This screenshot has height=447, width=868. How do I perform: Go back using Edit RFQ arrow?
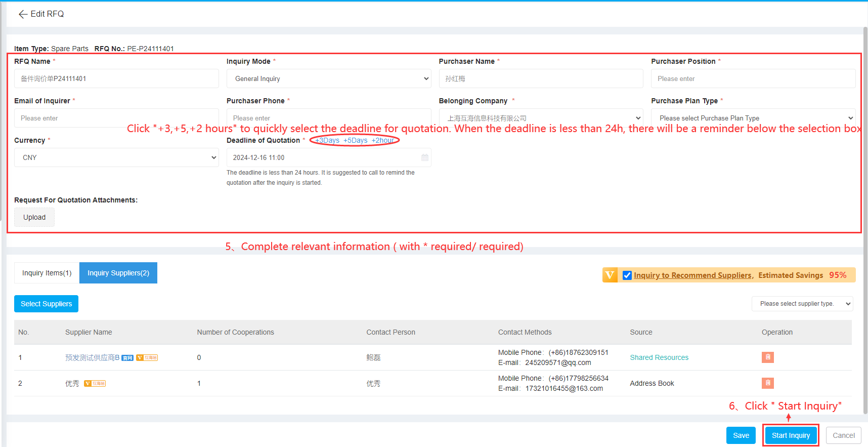click(x=23, y=14)
